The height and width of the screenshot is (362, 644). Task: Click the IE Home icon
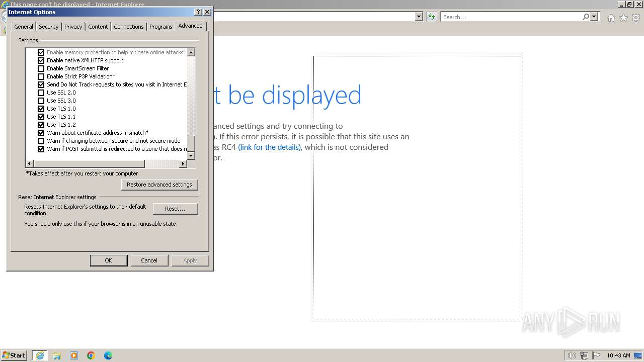(x=611, y=18)
